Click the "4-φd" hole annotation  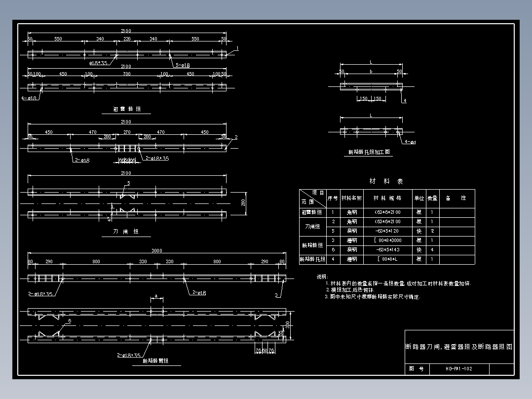coord(410,142)
